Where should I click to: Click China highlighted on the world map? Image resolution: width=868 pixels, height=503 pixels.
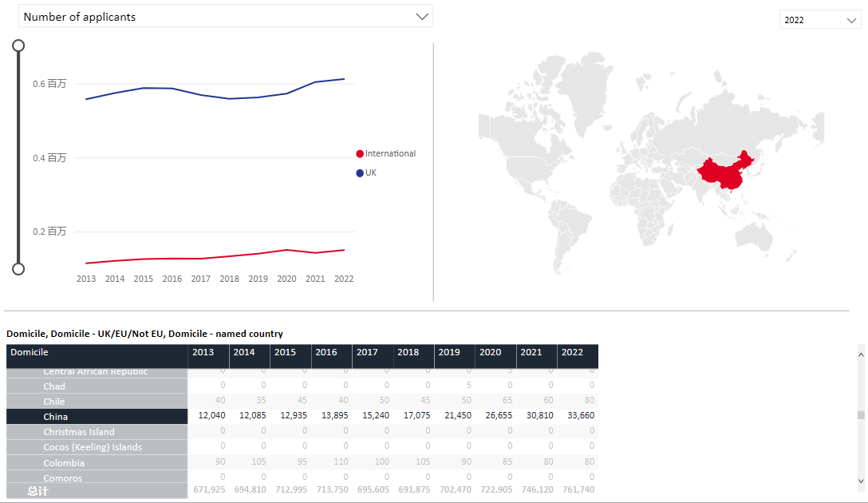click(x=724, y=172)
